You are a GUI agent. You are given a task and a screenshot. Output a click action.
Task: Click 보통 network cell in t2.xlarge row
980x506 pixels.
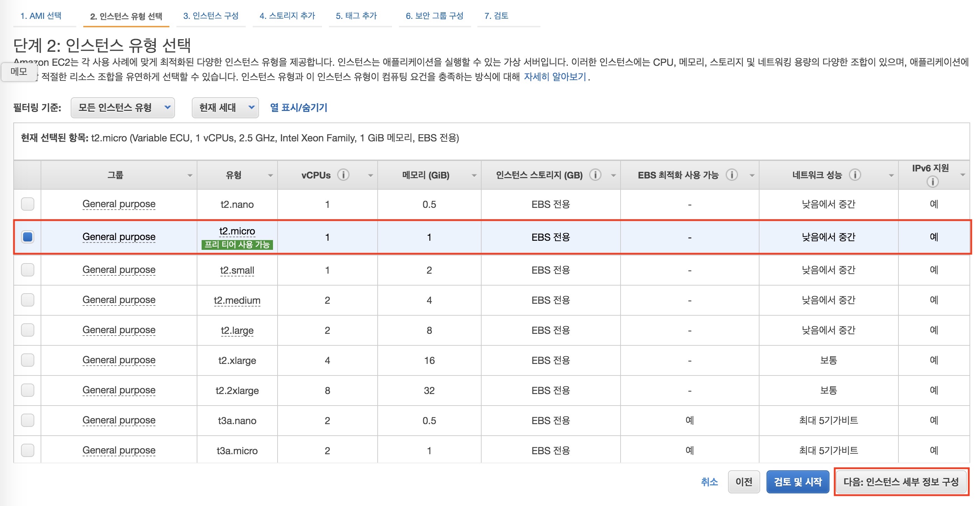coord(828,360)
